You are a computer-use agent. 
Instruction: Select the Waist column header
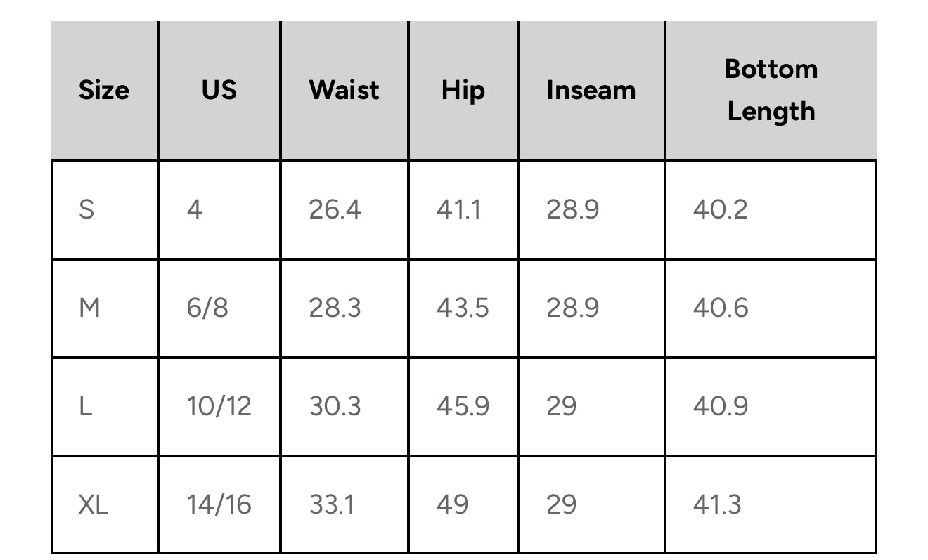tap(344, 90)
